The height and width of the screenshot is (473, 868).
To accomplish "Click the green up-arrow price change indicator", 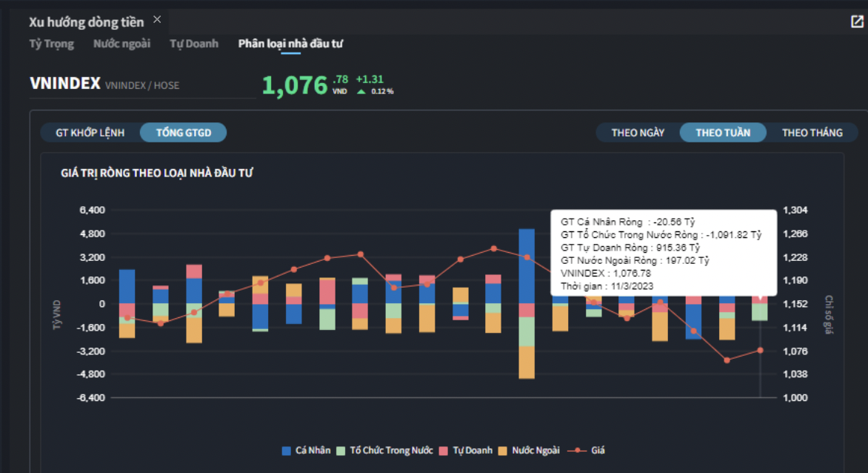I will click(x=361, y=91).
